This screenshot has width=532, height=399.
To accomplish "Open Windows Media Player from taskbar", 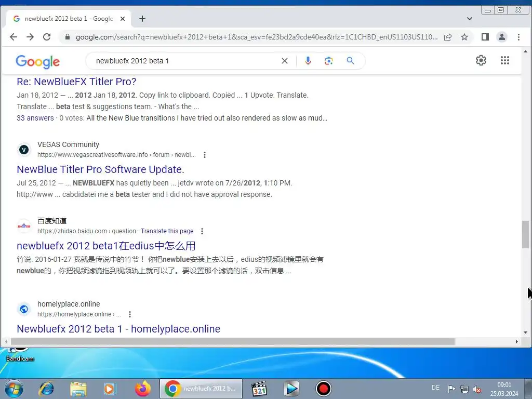I will [110, 389].
